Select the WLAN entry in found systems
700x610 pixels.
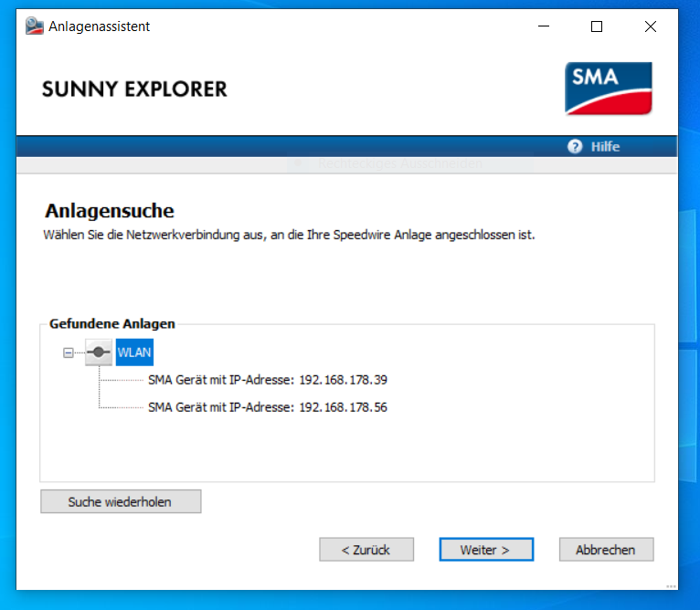coord(134,352)
